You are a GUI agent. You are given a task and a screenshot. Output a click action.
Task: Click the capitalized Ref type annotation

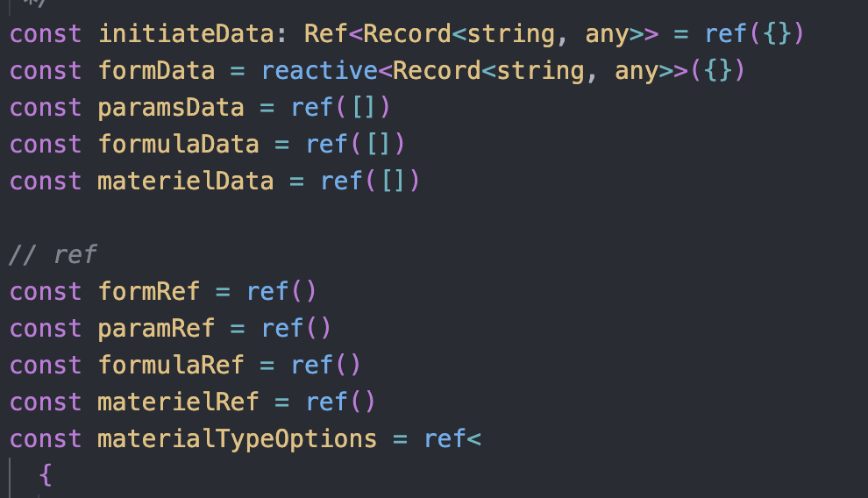click(x=326, y=34)
